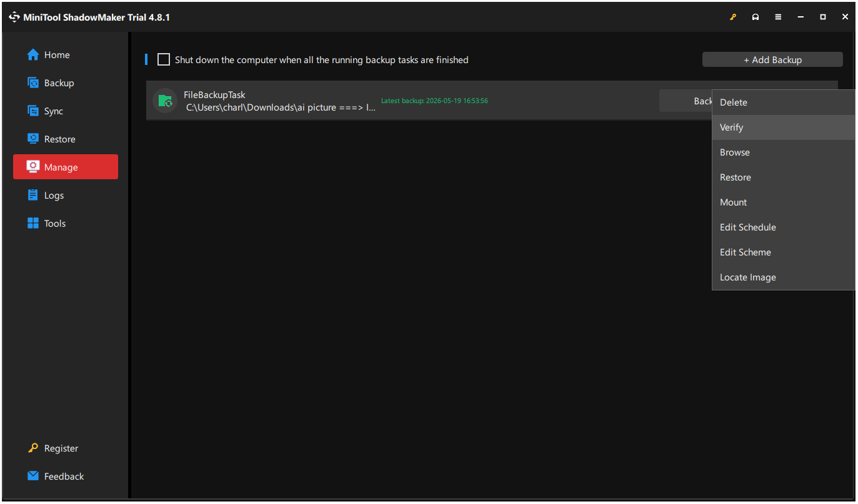Screen dimensions: 858x504
Task: Click the Home house icon in sidebar
Action: [33, 55]
